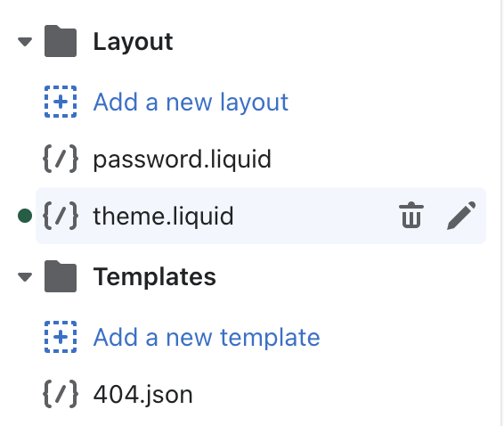
Task: Open the password.liquid file
Action: (183, 159)
